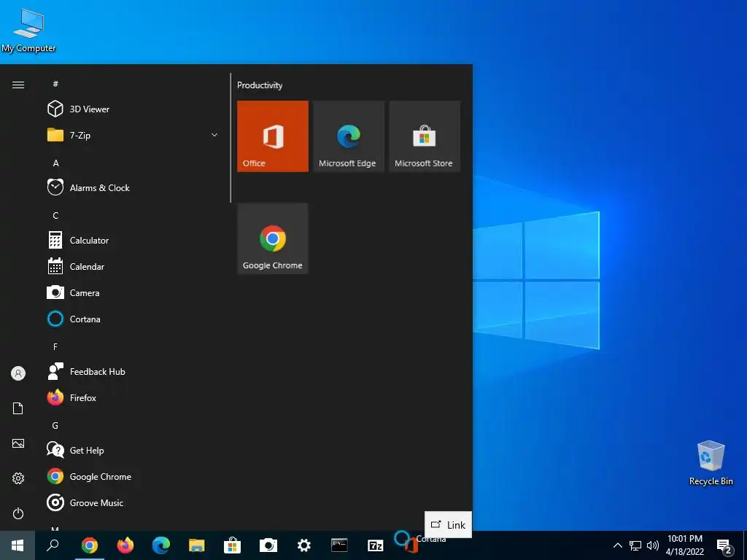Click the letter G index header
The image size is (747, 560).
(x=55, y=426)
